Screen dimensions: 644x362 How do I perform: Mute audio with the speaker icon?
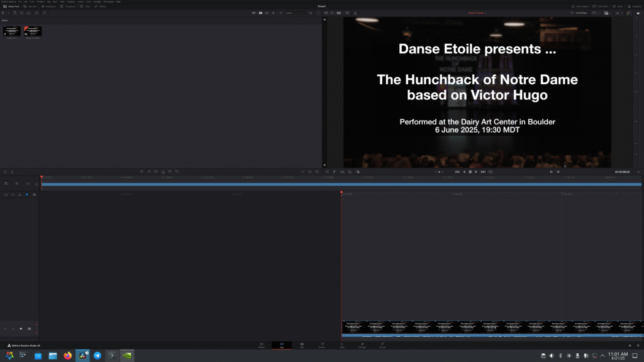click(x=638, y=13)
